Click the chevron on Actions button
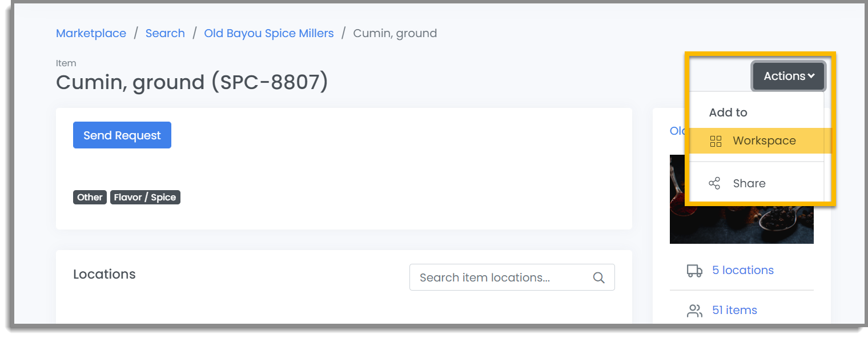 click(811, 76)
